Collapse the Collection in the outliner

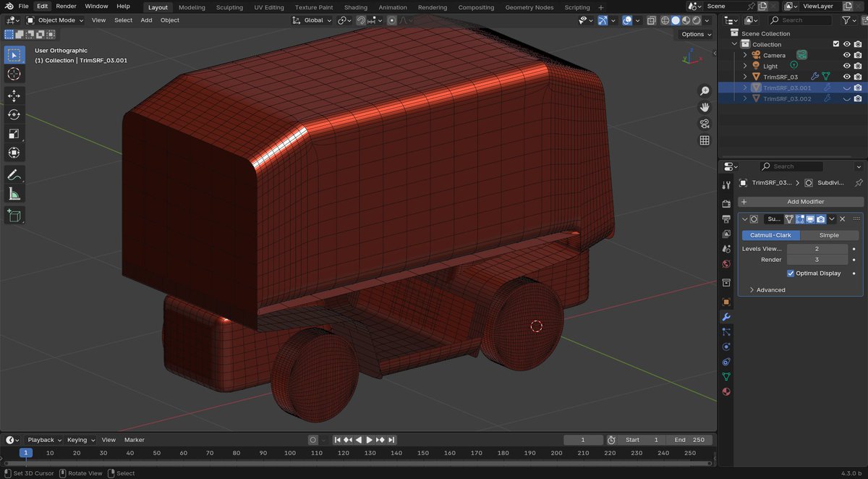click(x=733, y=44)
